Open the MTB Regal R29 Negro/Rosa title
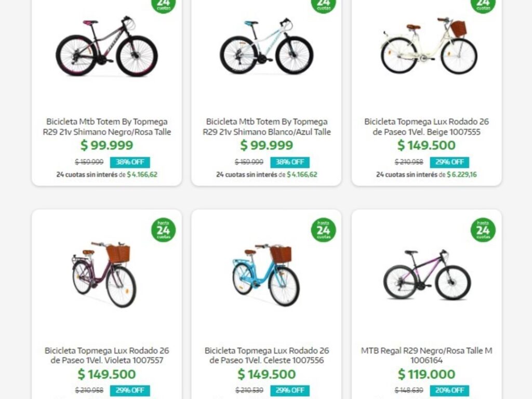Image resolution: width=532 pixels, height=399 pixels. point(426,355)
